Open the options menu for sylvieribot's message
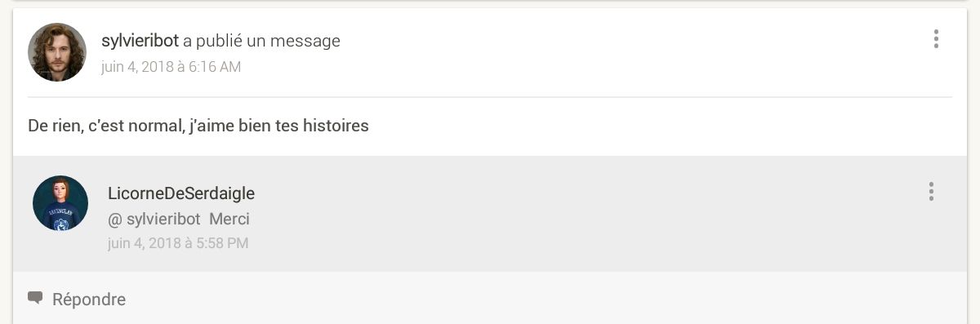 pos(936,39)
